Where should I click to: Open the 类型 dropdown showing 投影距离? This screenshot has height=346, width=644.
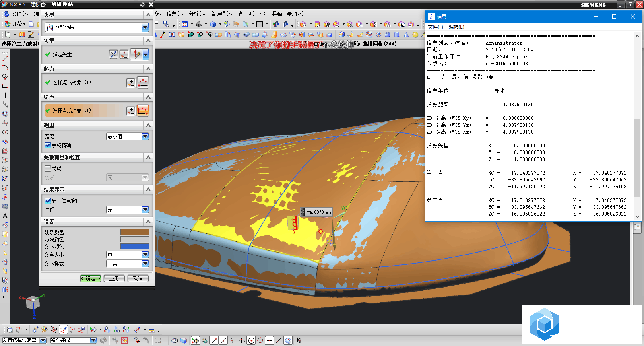pos(97,27)
